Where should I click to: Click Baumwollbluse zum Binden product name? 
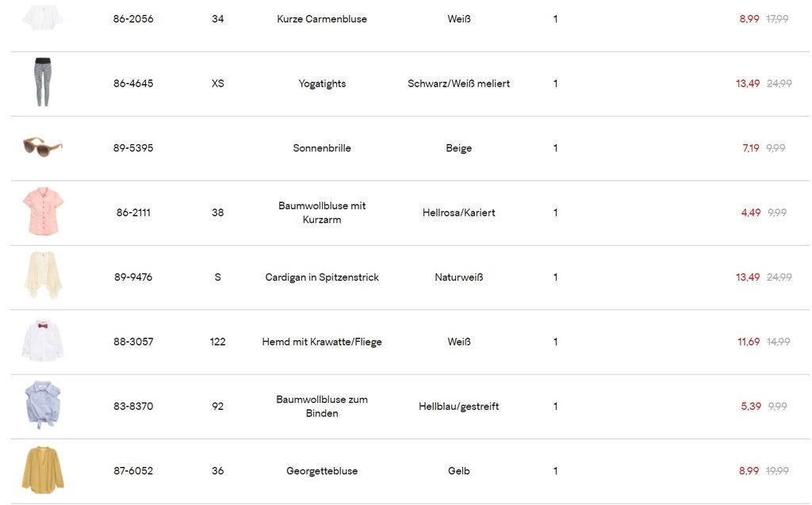tap(322, 406)
